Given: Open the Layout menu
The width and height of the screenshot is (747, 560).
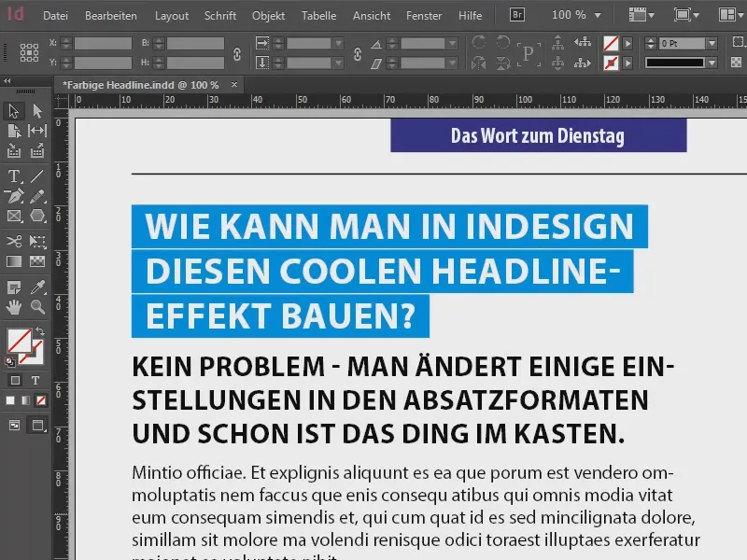Looking at the screenshot, I should (172, 16).
